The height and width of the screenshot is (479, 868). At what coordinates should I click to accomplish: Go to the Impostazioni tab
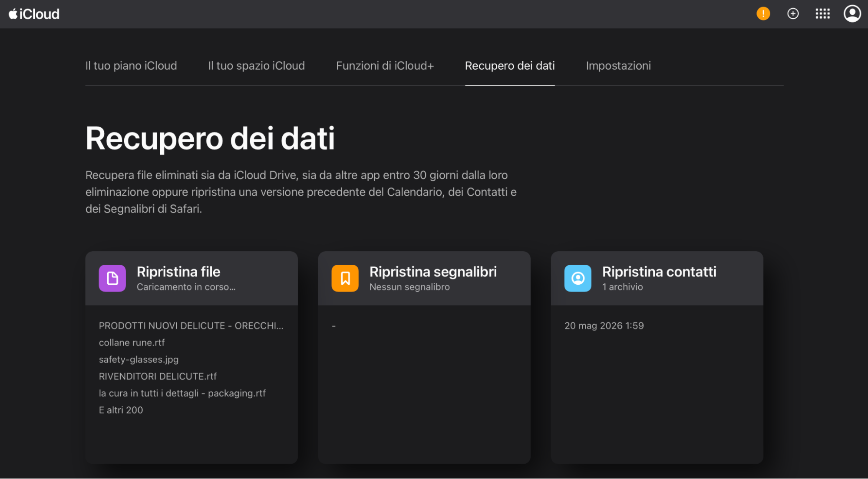[x=618, y=66]
